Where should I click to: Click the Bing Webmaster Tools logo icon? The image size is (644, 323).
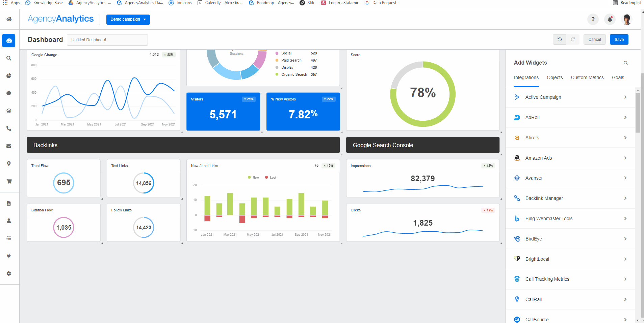click(x=517, y=218)
